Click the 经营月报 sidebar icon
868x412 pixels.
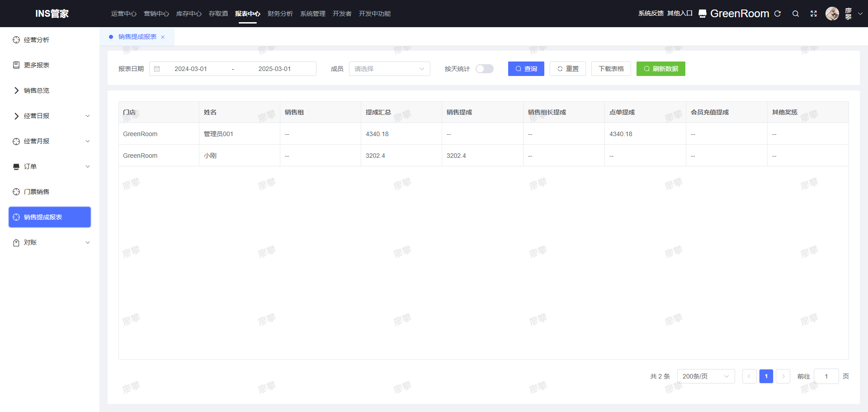click(16, 141)
